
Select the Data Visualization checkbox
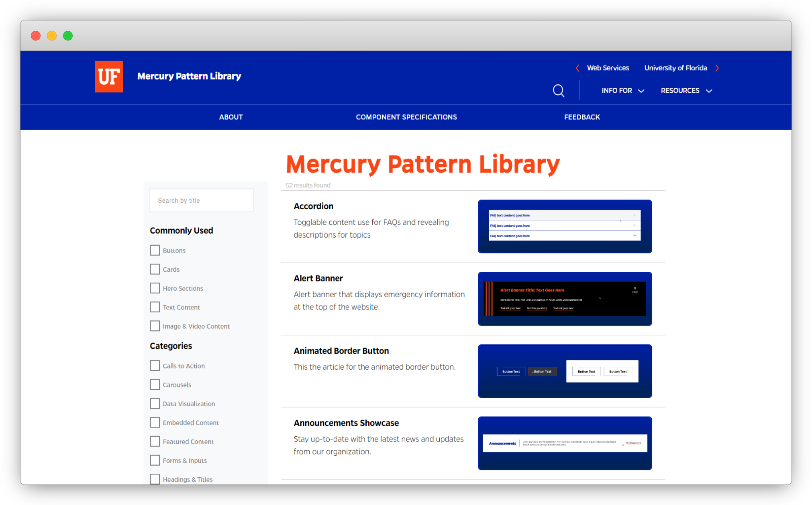point(155,403)
